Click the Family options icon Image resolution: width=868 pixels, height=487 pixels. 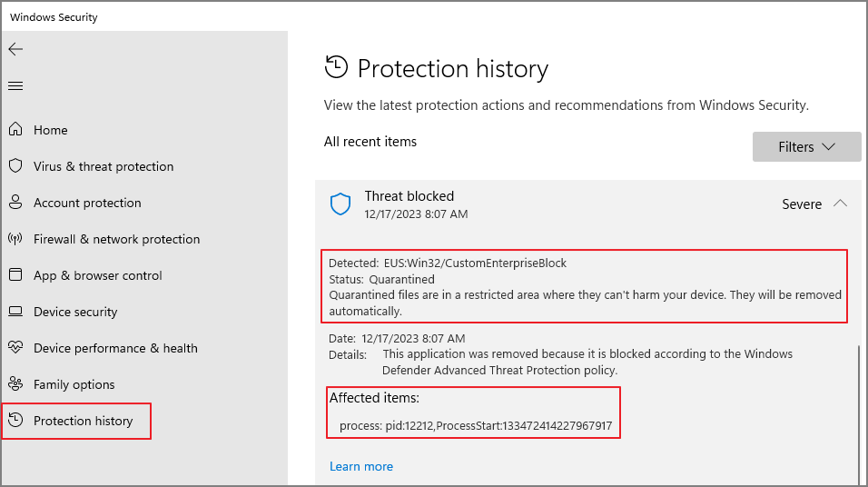[x=15, y=384]
